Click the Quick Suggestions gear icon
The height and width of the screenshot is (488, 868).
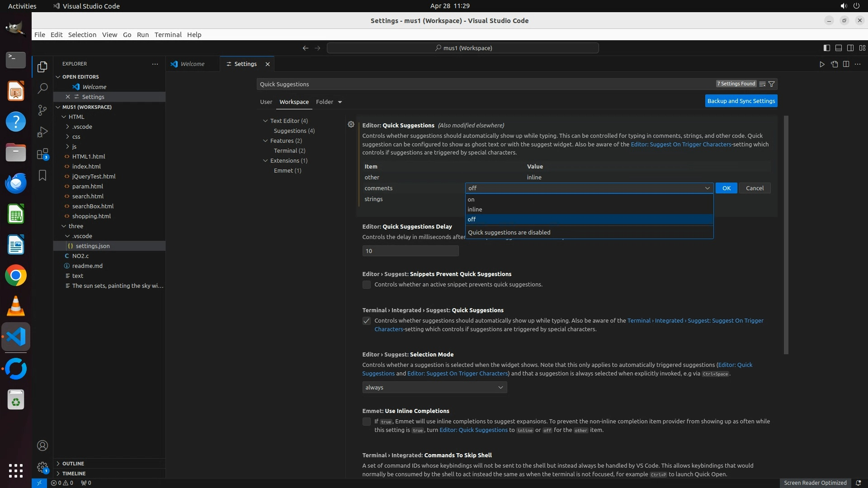(351, 124)
